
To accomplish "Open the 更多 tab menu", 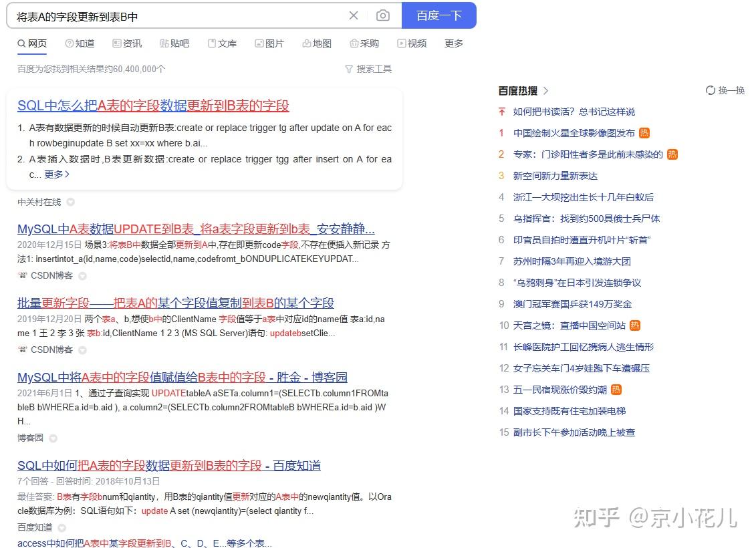I will [x=454, y=43].
